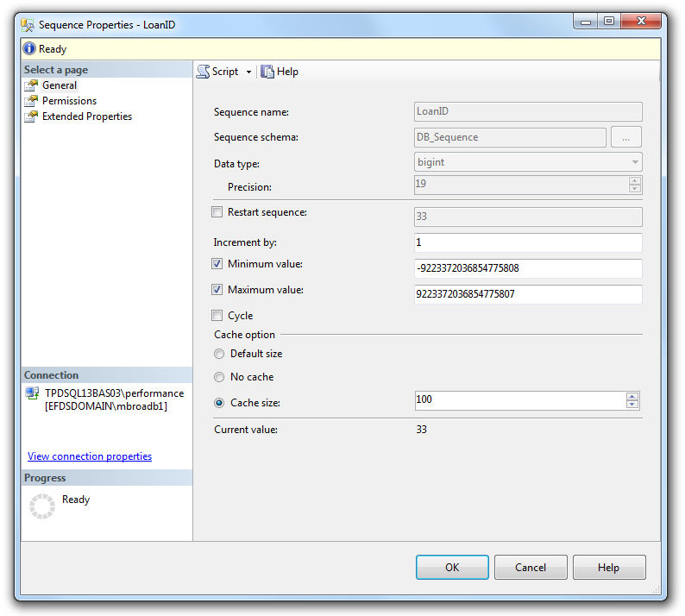Image resolution: width=685 pixels, height=616 pixels.
Task: Enable the Restart sequence checkbox
Action: coord(217,212)
